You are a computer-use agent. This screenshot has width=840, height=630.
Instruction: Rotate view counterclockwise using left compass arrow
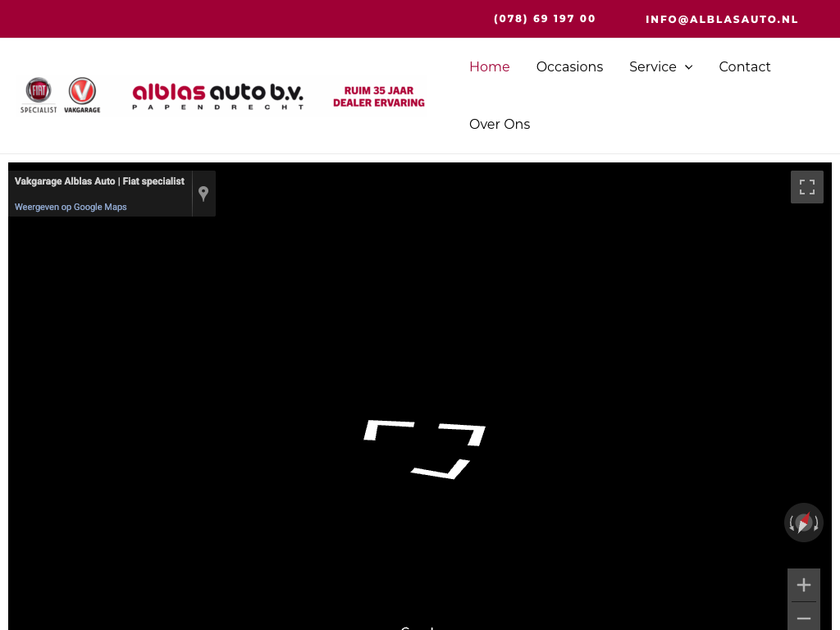(792, 523)
